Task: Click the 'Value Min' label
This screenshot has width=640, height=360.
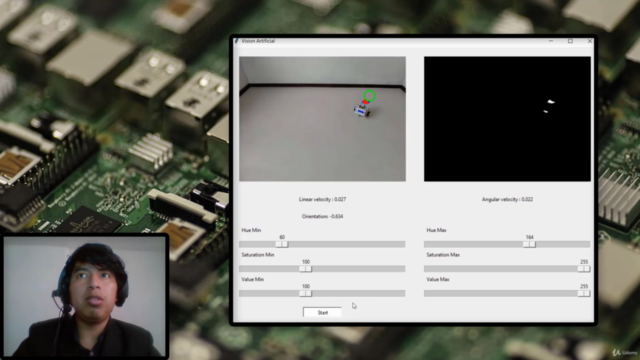Action: tap(252, 279)
